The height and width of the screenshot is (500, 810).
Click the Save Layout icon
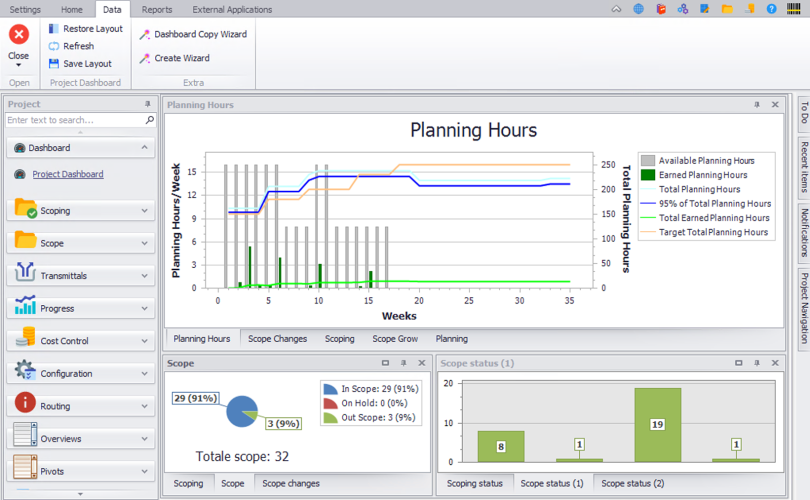(x=54, y=64)
